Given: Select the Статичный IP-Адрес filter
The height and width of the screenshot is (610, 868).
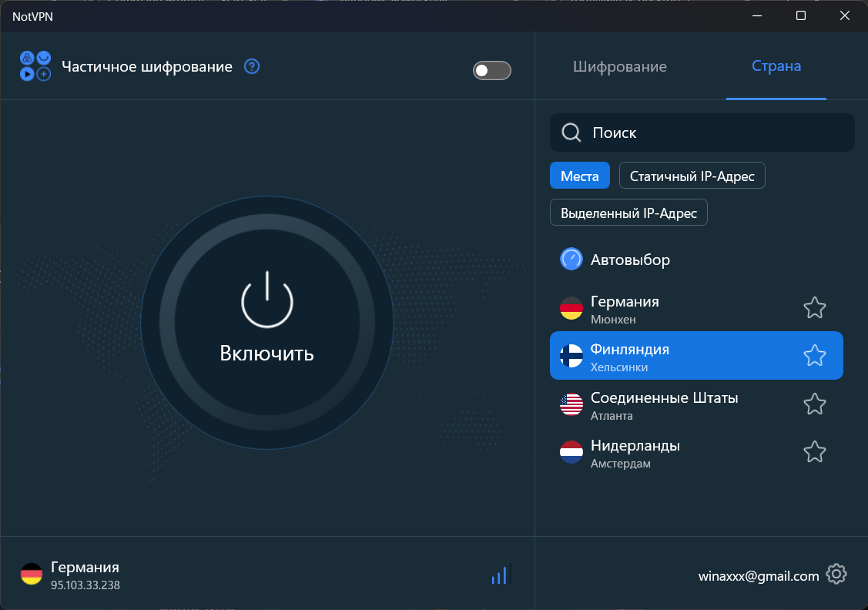Looking at the screenshot, I should [x=692, y=175].
